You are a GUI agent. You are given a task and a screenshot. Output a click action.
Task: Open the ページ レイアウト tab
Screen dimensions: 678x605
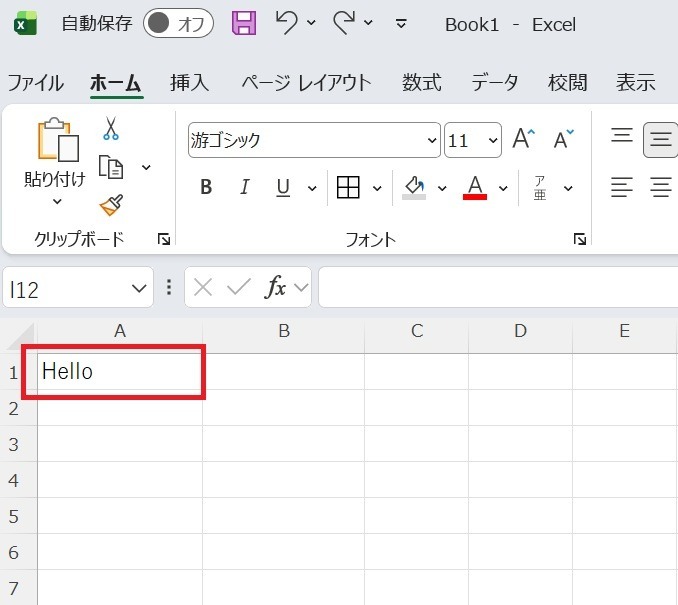[x=306, y=83]
